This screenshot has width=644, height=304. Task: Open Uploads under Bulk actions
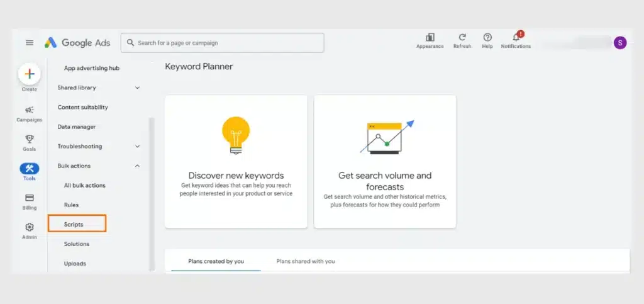[75, 264]
